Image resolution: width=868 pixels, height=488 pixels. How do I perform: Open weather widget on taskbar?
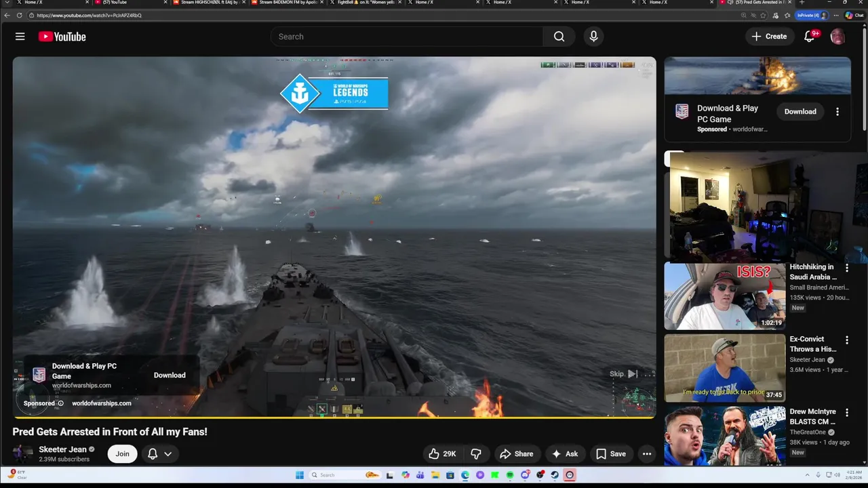(x=17, y=474)
